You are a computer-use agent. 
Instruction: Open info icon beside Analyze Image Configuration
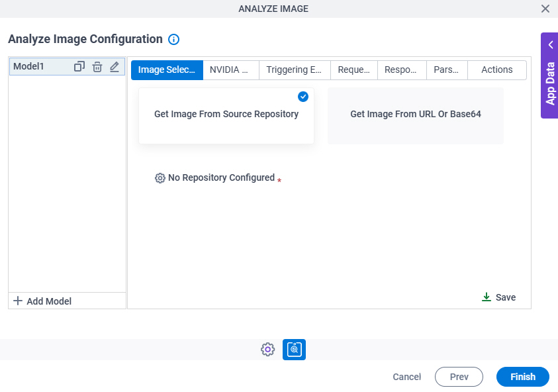pos(173,39)
